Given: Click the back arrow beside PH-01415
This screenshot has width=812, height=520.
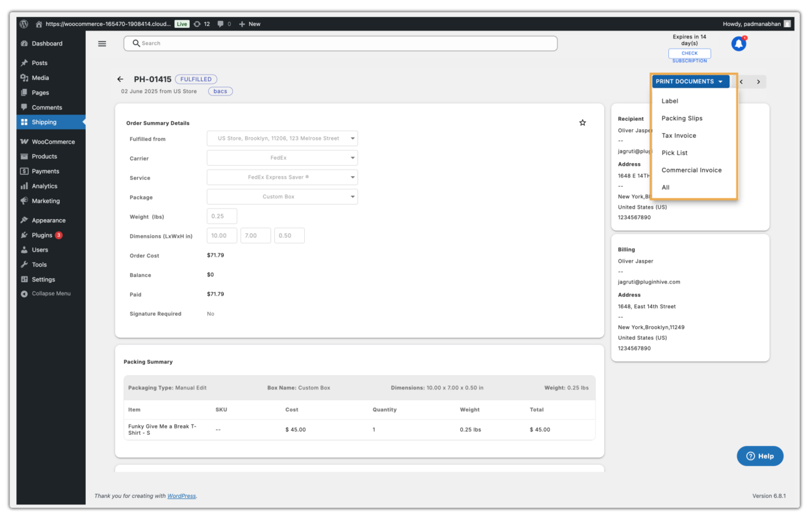Looking at the screenshot, I should point(120,79).
